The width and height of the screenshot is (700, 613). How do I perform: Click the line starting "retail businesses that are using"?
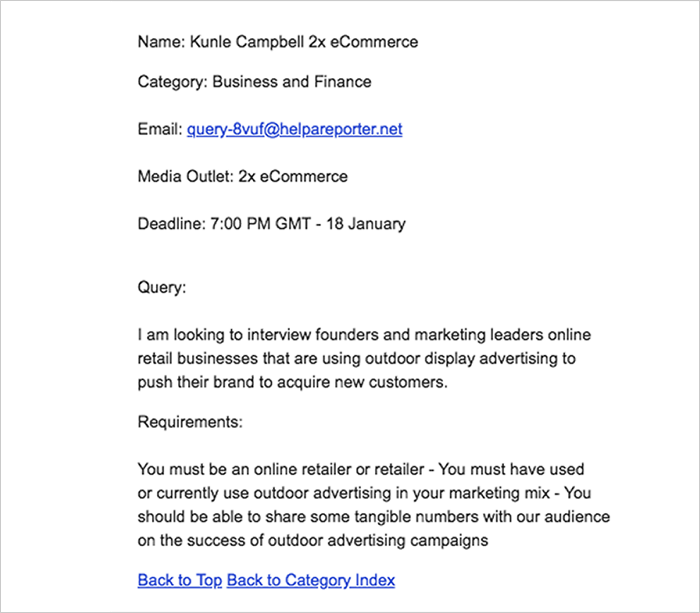click(x=356, y=358)
